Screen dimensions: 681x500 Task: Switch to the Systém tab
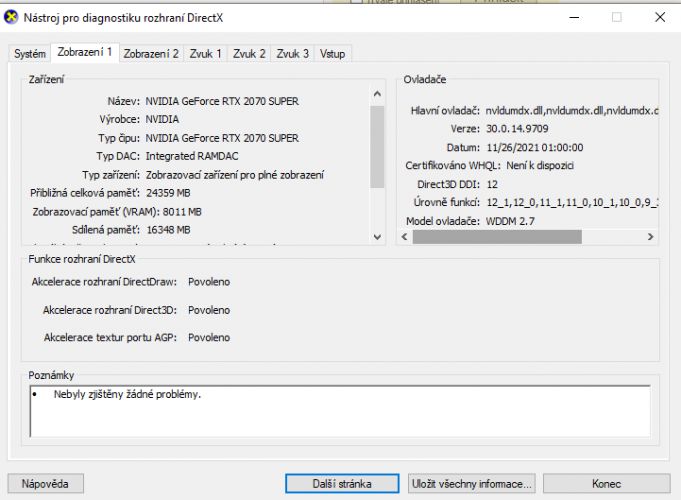(30, 54)
